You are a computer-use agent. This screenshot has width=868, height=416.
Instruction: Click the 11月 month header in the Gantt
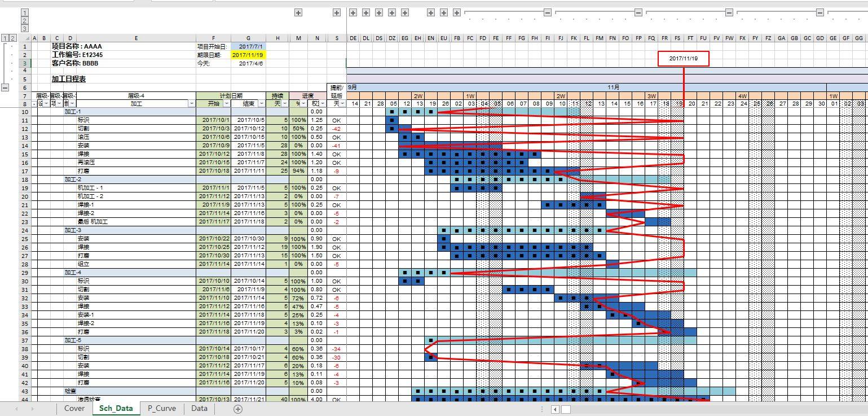614,87
